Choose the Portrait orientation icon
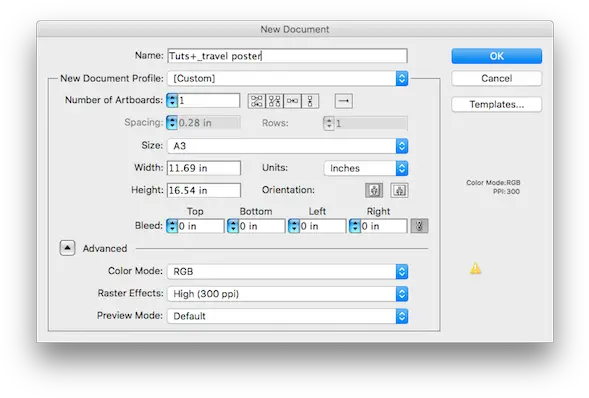Screen dimensions: 589x398 [x=374, y=190]
